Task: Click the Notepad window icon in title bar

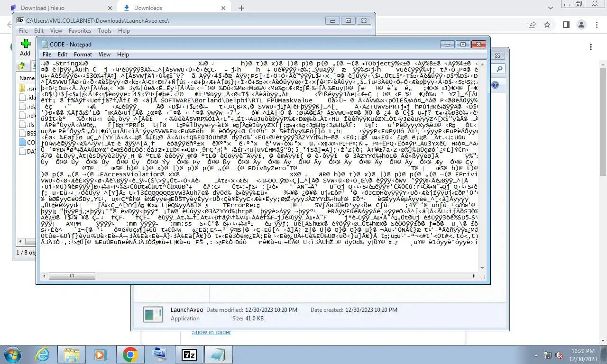Action: pos(45,44)
